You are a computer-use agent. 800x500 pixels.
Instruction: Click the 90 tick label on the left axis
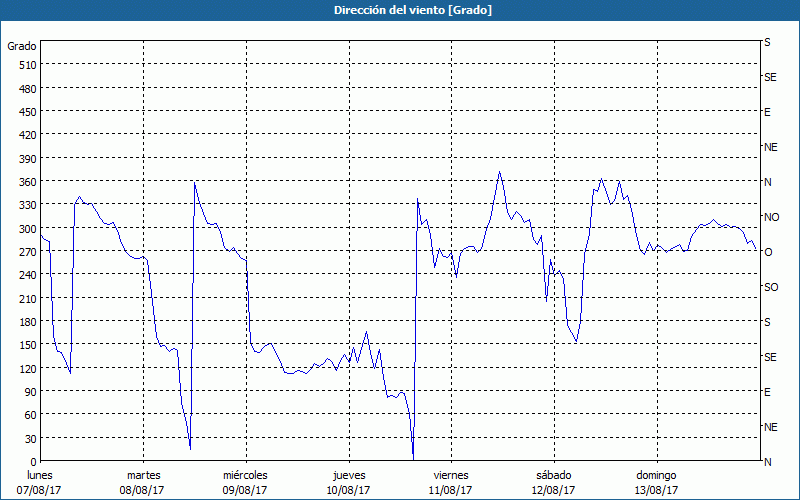tap(29, 392)
